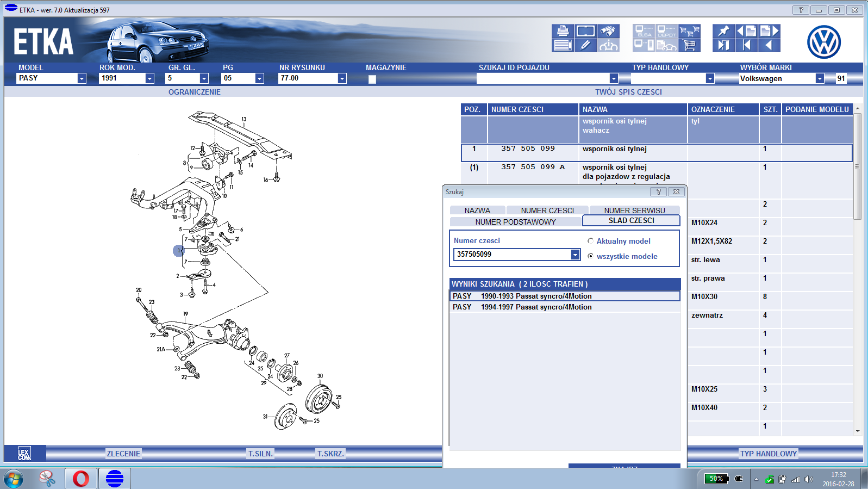Switch to the NUMER SERWISU tab
The height and width of the screenshot is (489, 868).
(634, 211)
